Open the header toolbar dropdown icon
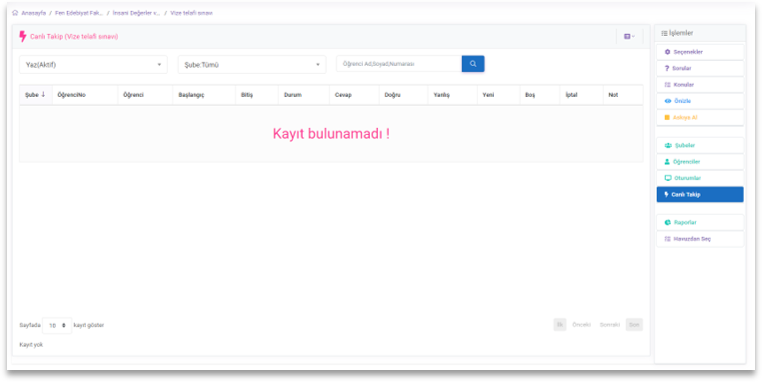 tap(629, 36)
